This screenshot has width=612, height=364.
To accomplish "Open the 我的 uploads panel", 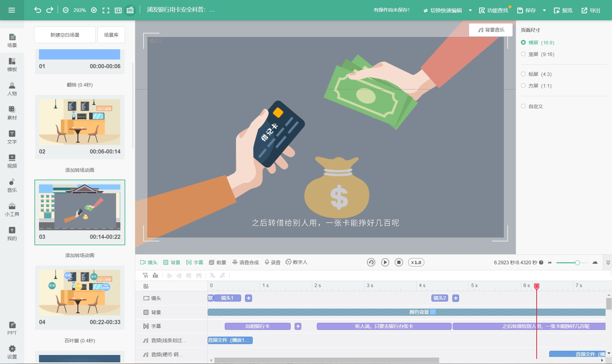I will click(x=12, y=234).
